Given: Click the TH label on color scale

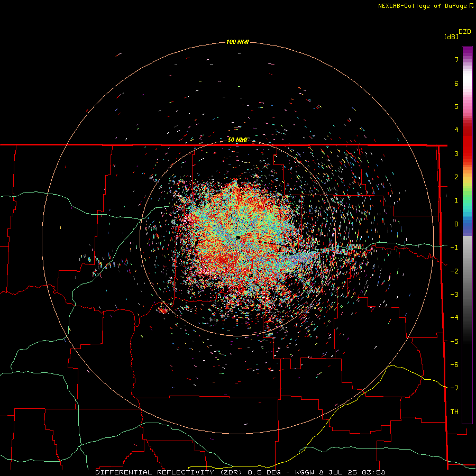Looking at the screenshot, I should pyautogui.click(x=454, y=412).
